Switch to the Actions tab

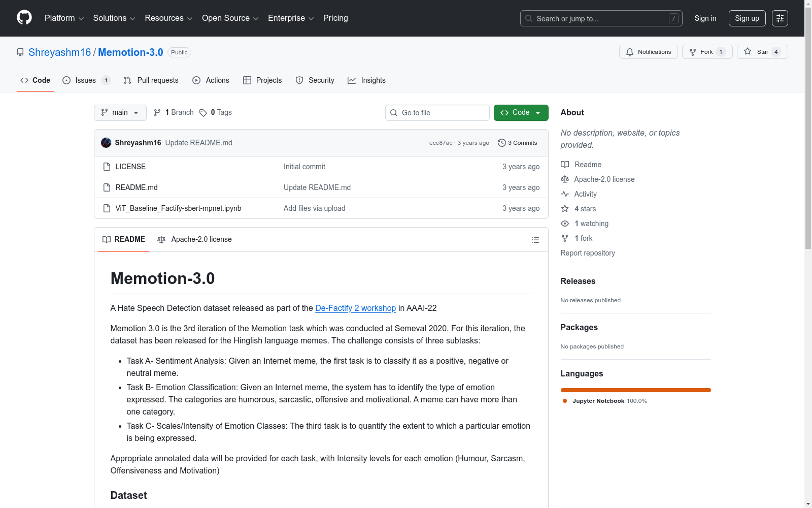coord(211,80)
